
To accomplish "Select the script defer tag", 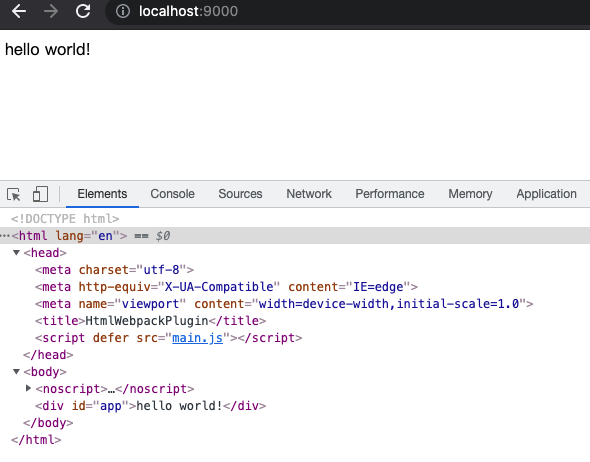I will point(169,338).
